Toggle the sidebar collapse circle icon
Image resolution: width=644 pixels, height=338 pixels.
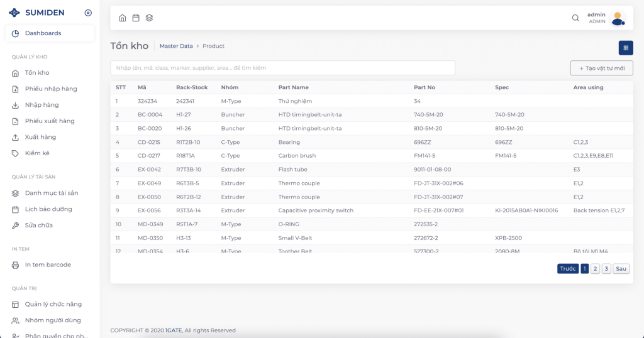(x=88, y=13)
